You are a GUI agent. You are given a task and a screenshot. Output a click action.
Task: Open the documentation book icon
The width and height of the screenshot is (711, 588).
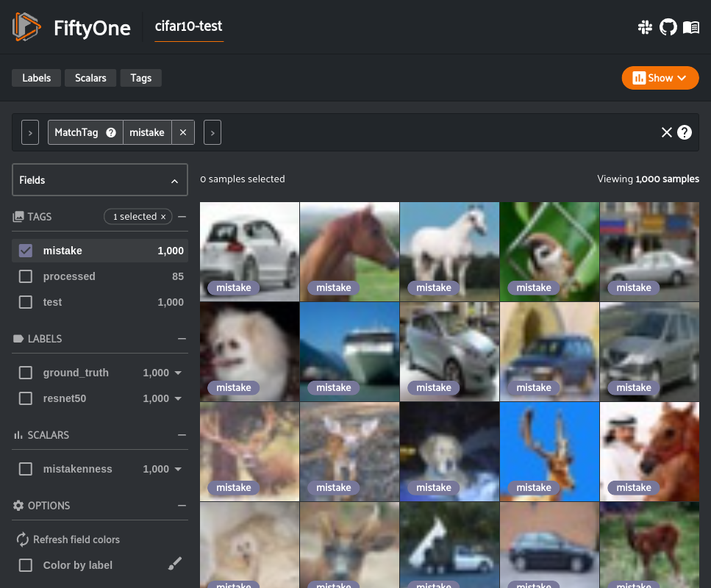[x=690, y=28]
